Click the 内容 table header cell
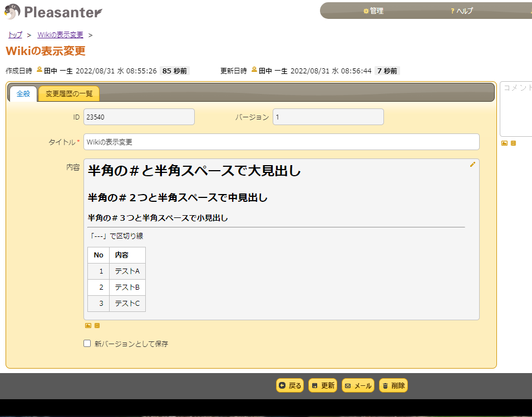Screen dimensions: 532x417 [x=127, y=255]
